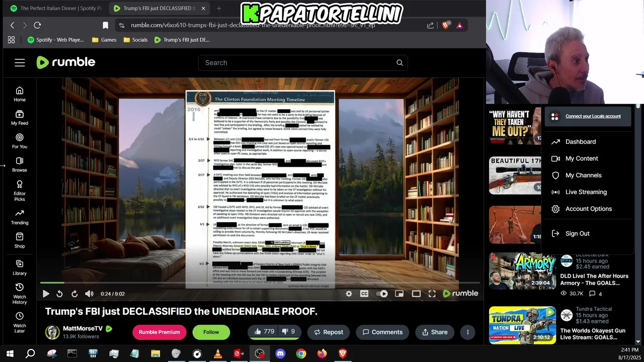Open Watch History in sidebar

(x=20, y=294)
